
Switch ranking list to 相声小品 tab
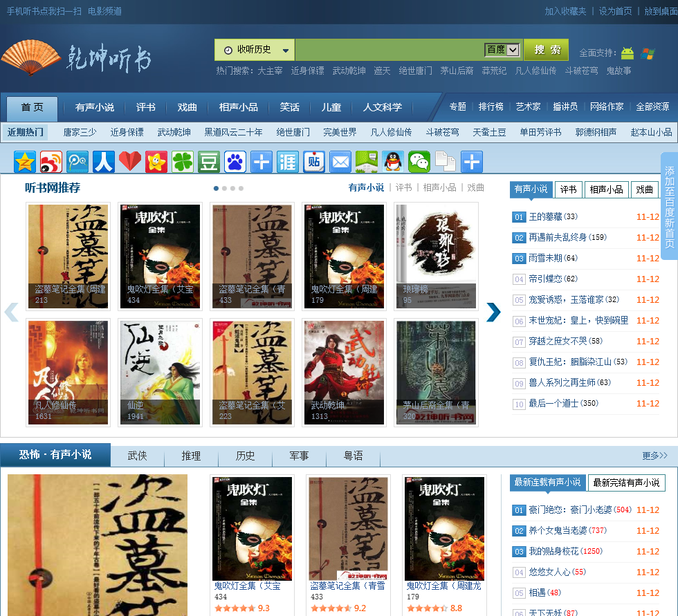(x=606, y=189)
